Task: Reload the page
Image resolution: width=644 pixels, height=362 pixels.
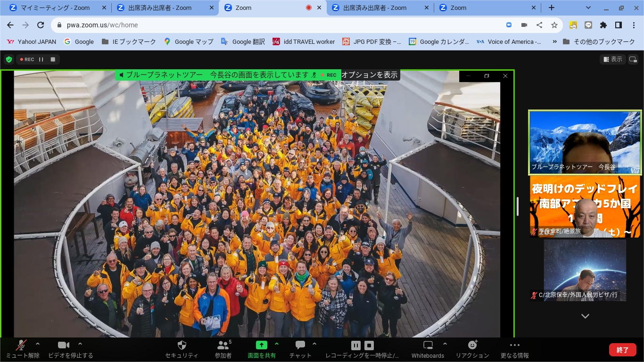Action: click(41, 25)
